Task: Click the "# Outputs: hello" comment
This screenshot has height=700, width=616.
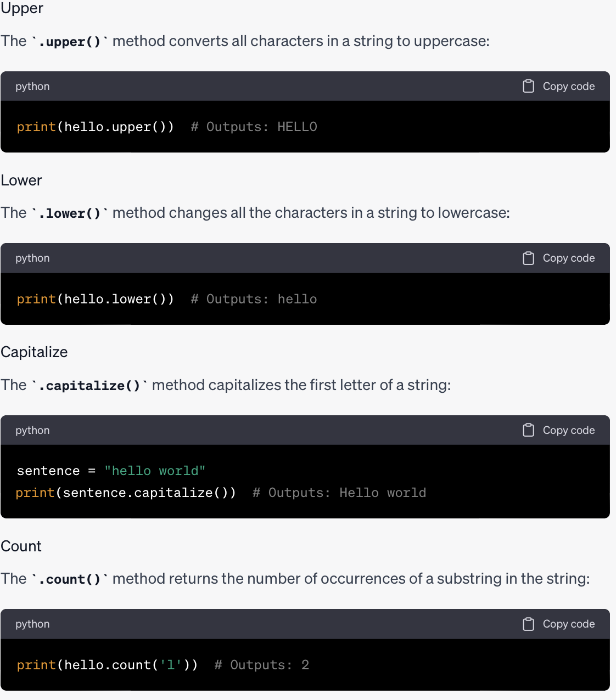Action: (x=254, y=299)
